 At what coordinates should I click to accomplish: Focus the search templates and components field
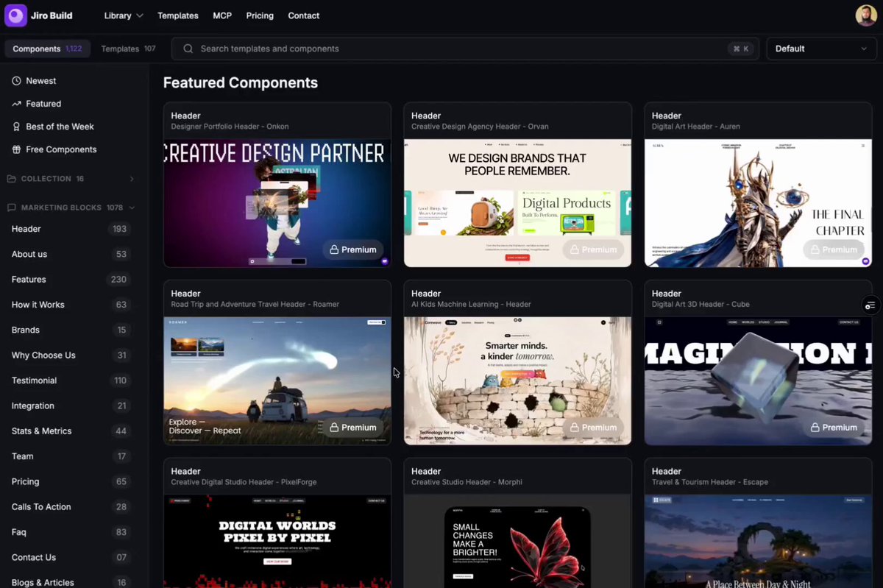click(x=465, y=49)
